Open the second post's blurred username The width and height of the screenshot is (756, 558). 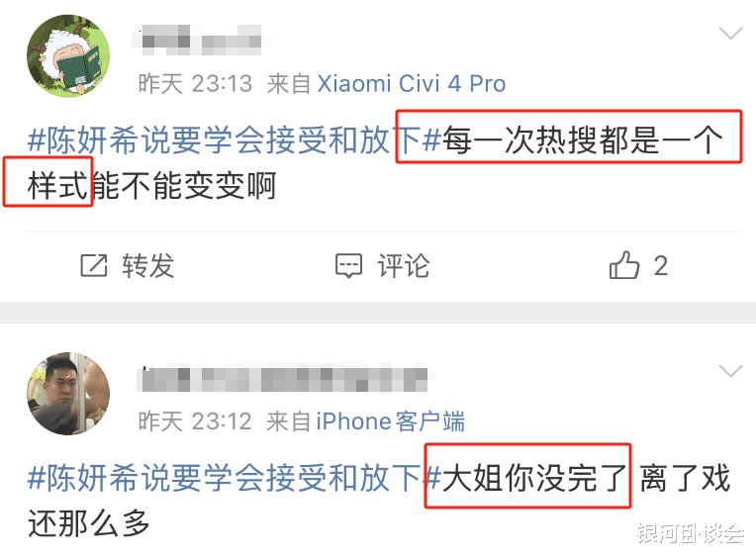pos(283,379)
